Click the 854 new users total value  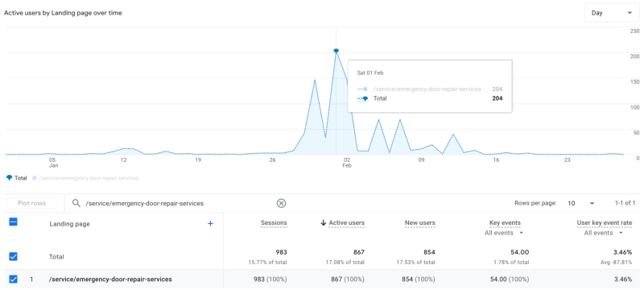429,252
